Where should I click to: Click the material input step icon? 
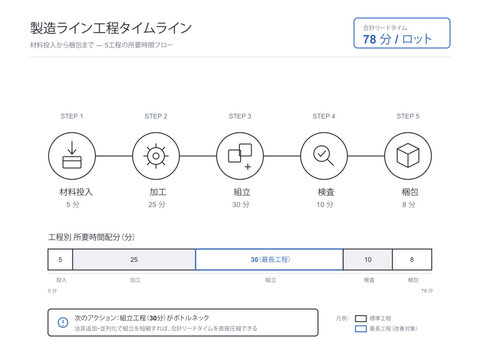coord(72,156)
